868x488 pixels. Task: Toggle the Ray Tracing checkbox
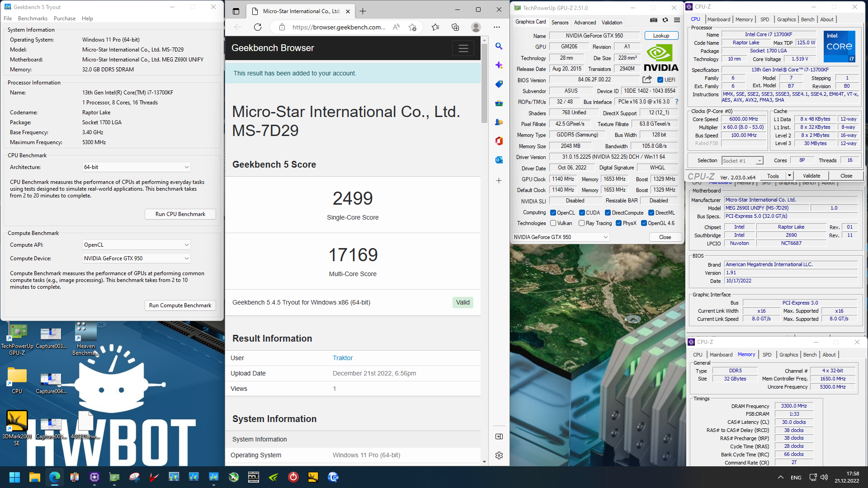point(582,223)
